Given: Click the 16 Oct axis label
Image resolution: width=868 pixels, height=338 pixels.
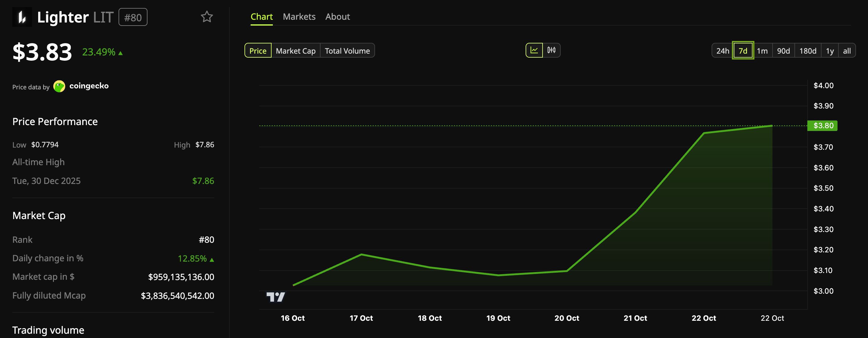Looking at the screenshot, I should coord(293,318).
